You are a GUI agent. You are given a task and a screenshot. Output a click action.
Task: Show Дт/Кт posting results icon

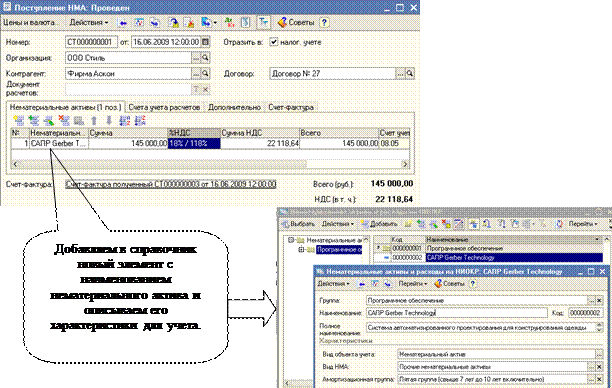pyautogui.click(x=230, y=23)
